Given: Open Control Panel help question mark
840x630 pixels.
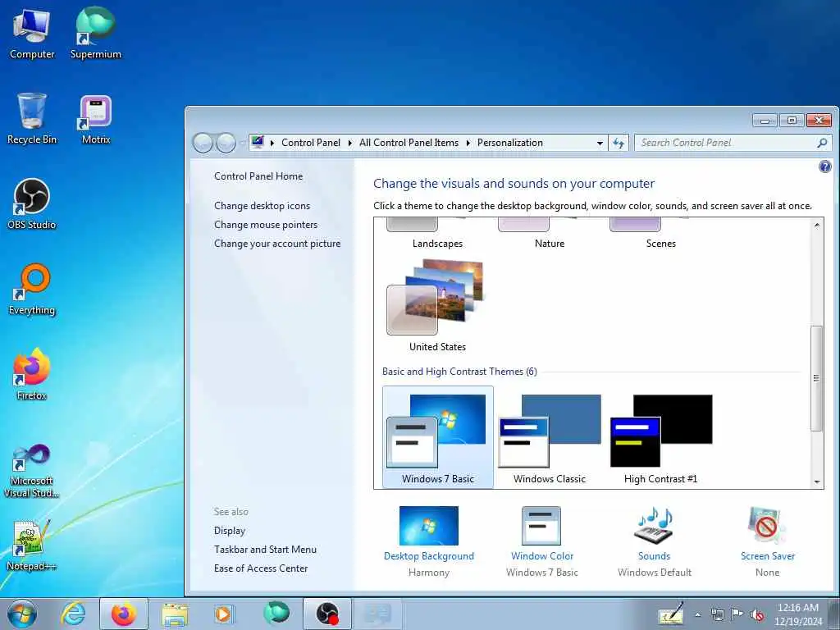Looking at the screenshot, I should (x=825, y=167).
